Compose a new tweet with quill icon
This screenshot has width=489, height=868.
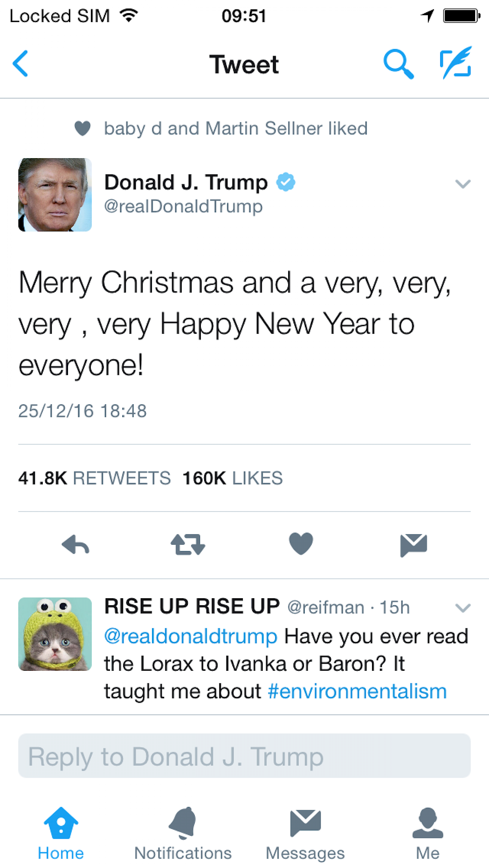(456, 63)
